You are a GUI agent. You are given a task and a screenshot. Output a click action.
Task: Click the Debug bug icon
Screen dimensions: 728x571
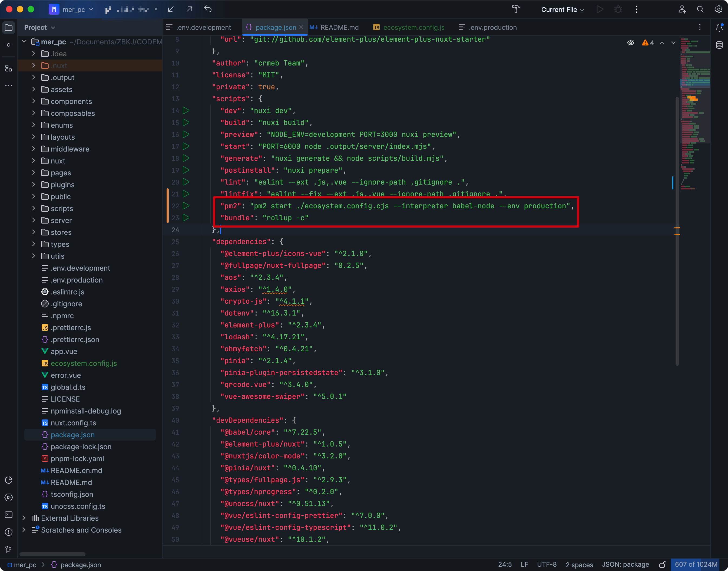(x=618, y=9)
